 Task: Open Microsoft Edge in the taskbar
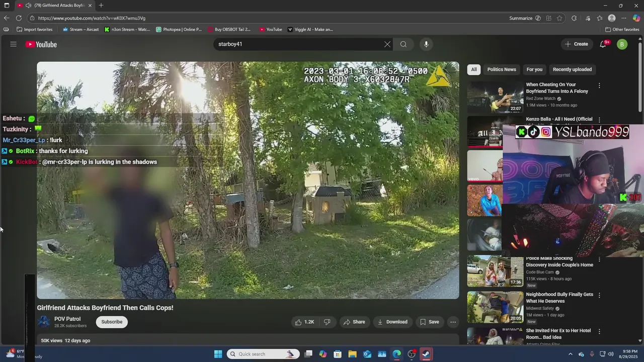(x=397, y=354)
